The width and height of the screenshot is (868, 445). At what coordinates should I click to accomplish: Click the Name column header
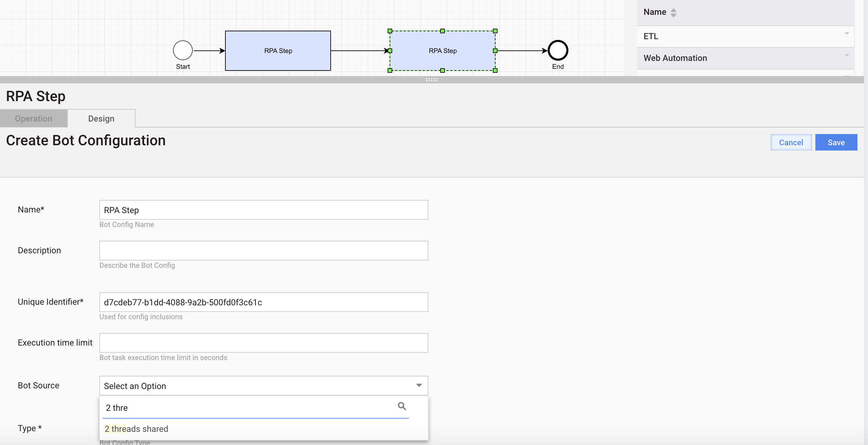tap(655, 12)
